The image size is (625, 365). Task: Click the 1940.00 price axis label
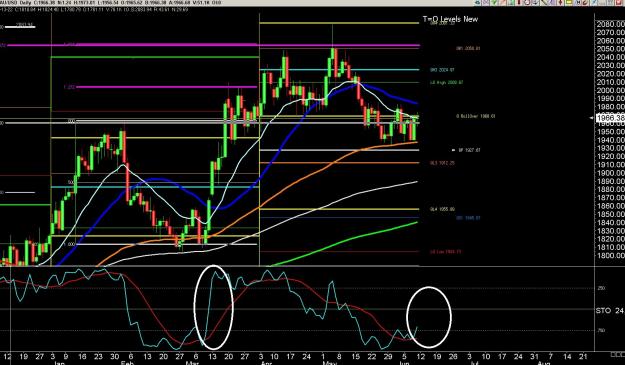click(610, 140)
